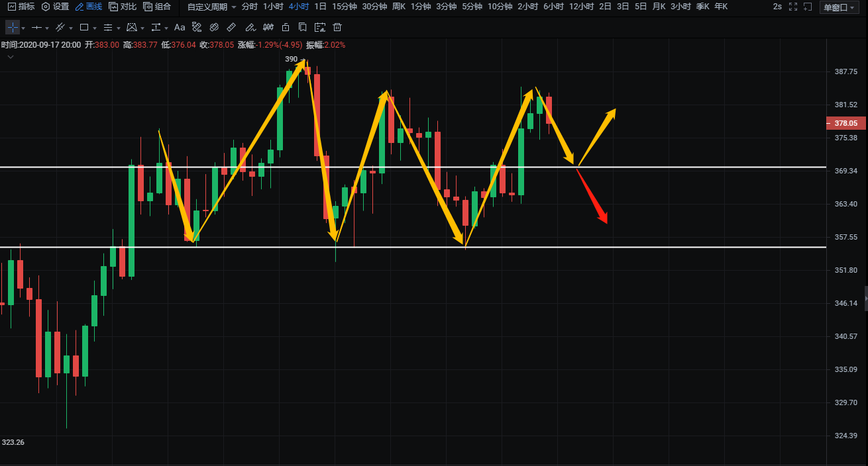Open the 自定义周期 custom period dropdown
868x466 pixels.
point(211,7)
